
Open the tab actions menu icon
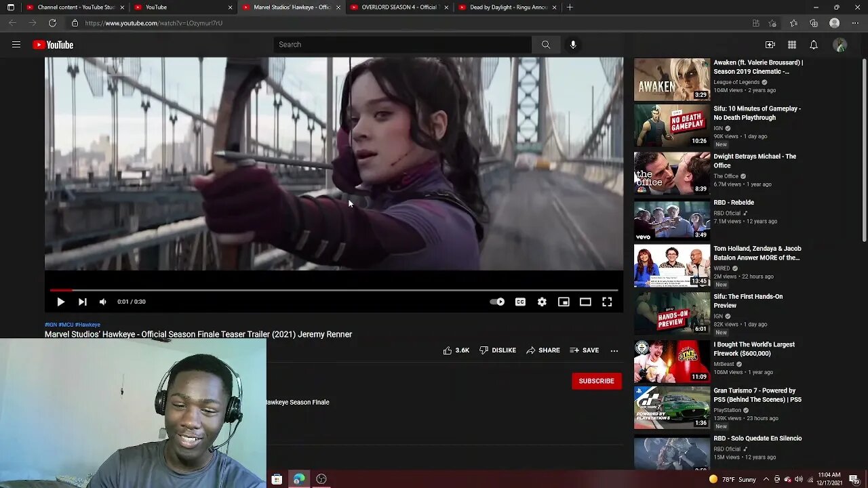pos(10,7)
